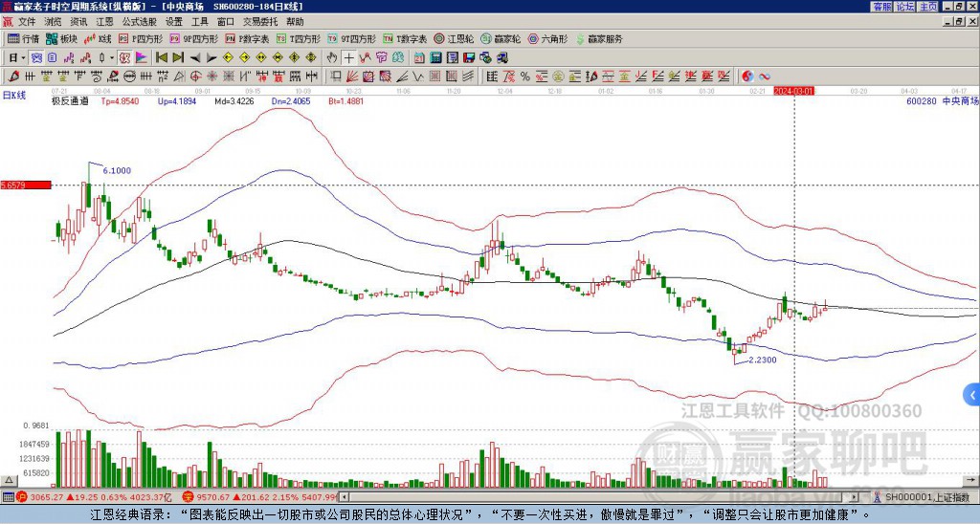Select the percent % tool
This screenshot has width=980, height=524.
(x=525, y=76)
